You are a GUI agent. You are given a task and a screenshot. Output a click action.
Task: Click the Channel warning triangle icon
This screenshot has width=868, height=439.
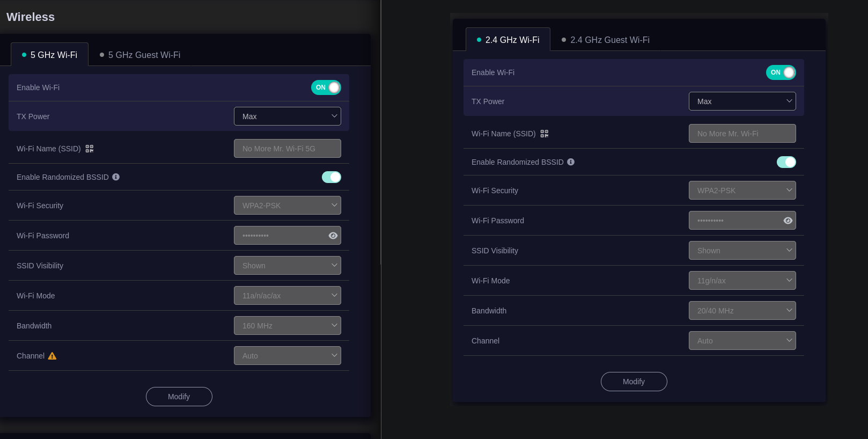click(x=52, y=356)
